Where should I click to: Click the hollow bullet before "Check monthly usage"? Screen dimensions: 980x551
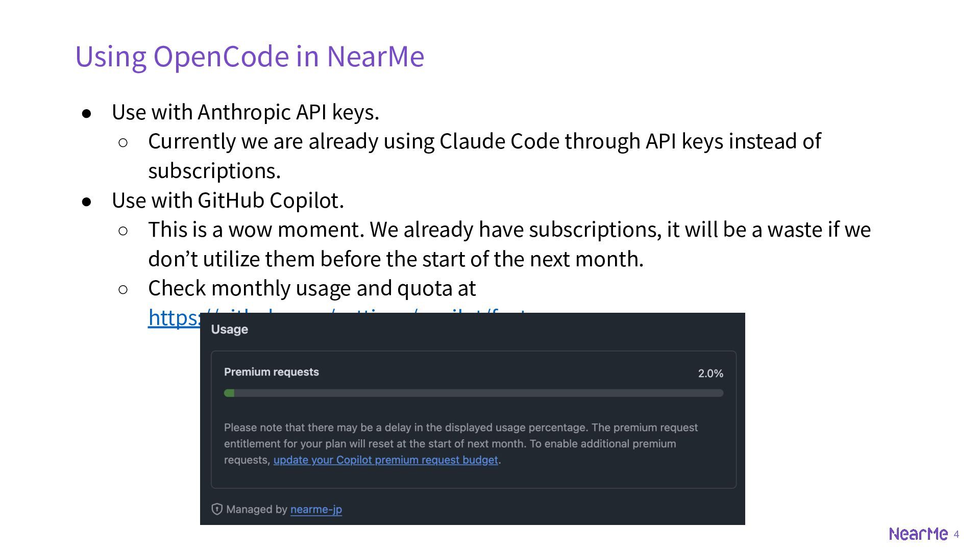pyautogui.click(x=123, y=290)
